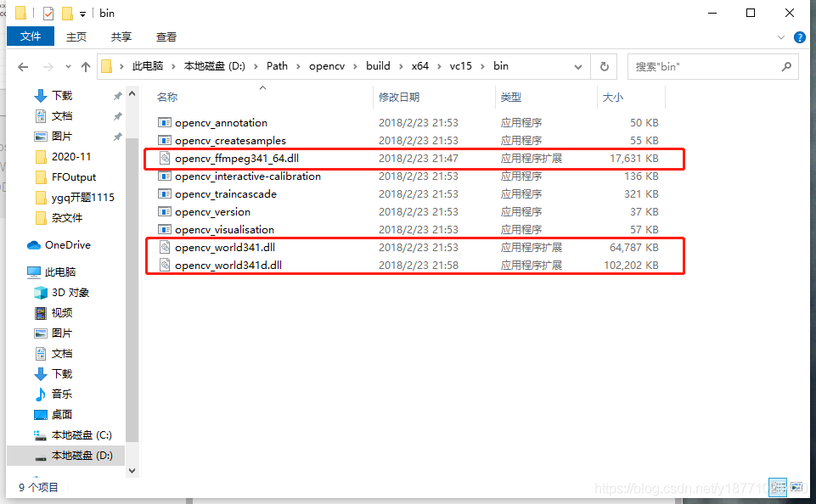Expand chevron after build breadcrumb

(401, 66)
